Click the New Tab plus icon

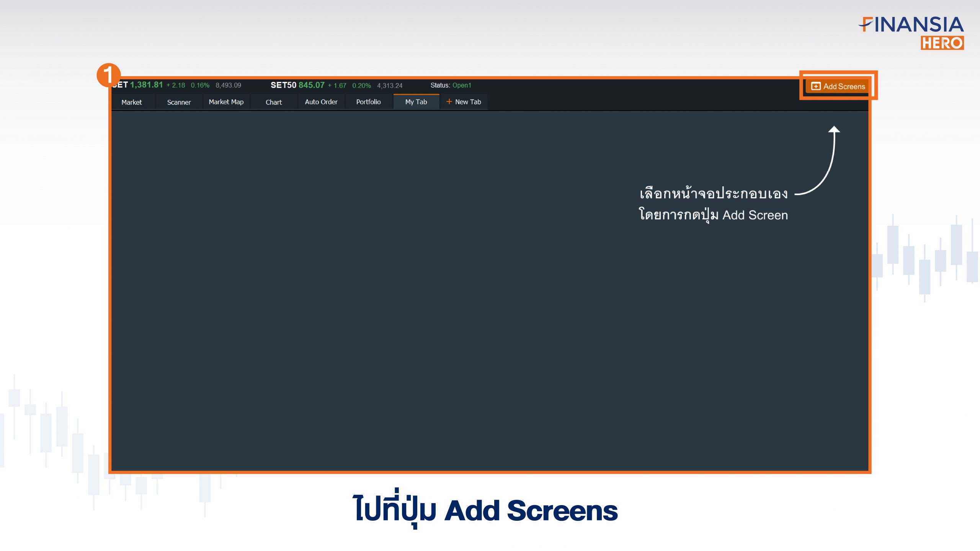pyautogui.click(x=449, y=101)
